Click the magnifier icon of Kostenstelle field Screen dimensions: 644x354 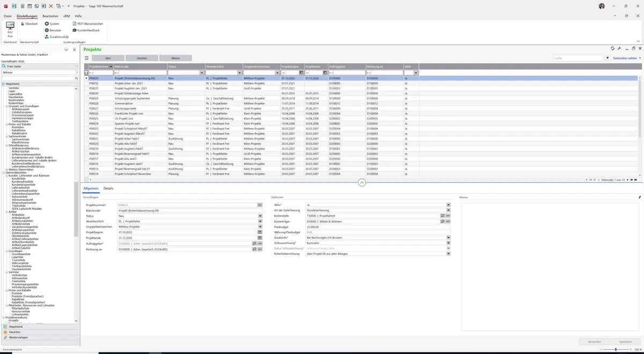click(x=443, y=216)
